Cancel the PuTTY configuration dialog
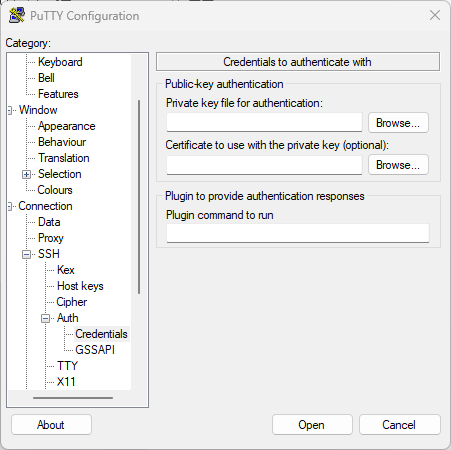 point(399,425)
